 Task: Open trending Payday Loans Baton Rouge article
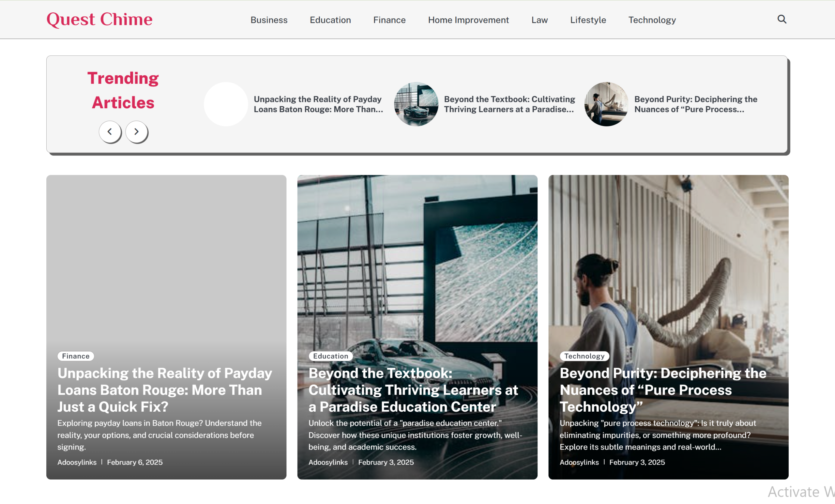coord(318,104)
